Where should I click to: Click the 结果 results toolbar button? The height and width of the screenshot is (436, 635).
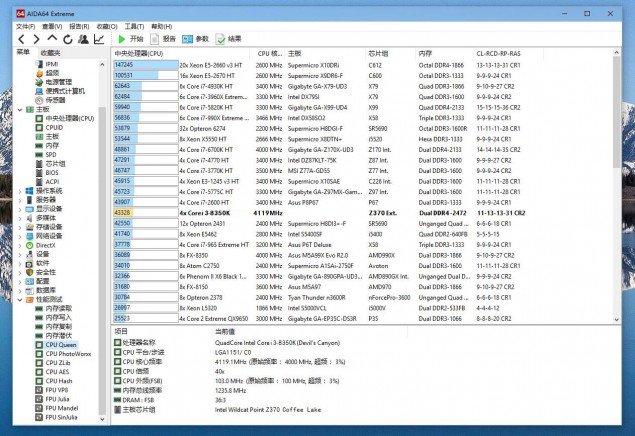coord(228,39)
